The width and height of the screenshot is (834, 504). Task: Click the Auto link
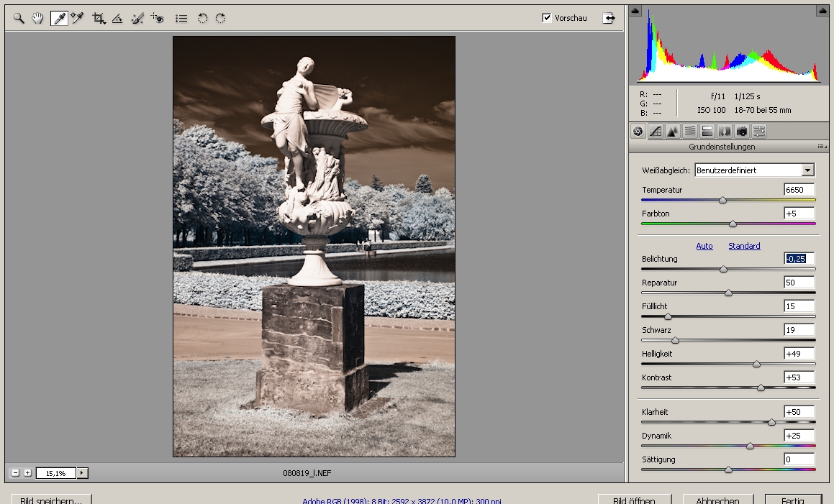click(704, 246)
